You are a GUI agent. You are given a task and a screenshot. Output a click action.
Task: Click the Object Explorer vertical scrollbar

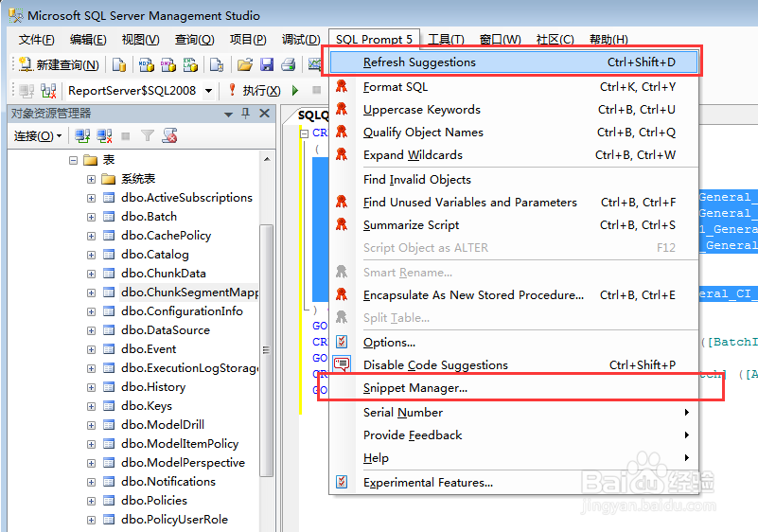click(266, 350)
